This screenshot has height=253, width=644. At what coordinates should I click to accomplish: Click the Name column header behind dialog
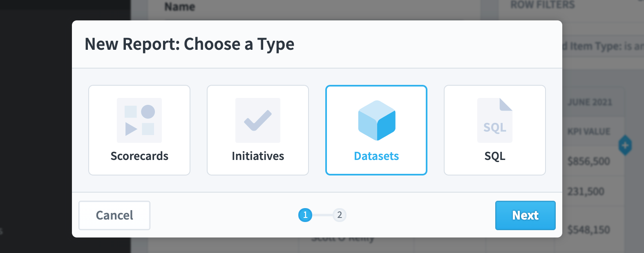pos(180,7)
